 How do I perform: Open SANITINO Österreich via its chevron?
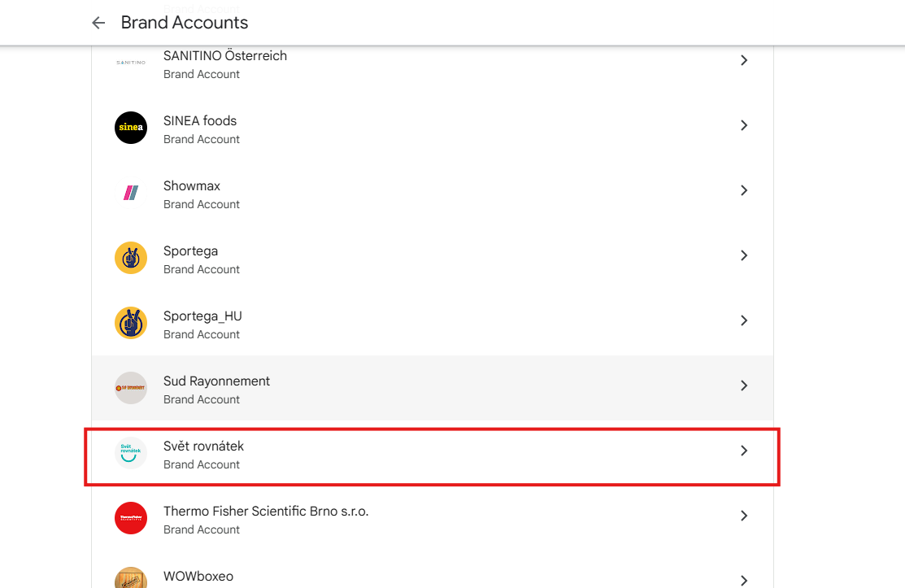tap(744, 60)
